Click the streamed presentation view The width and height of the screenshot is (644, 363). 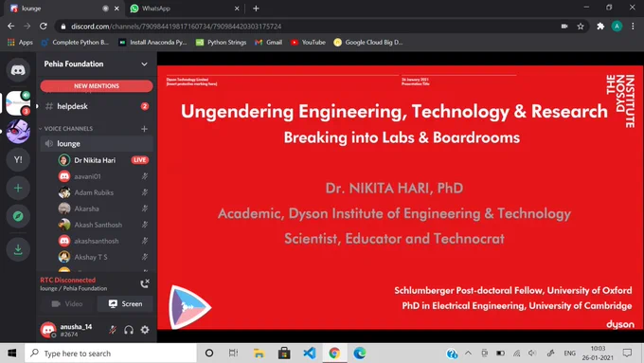click(400, 197)
